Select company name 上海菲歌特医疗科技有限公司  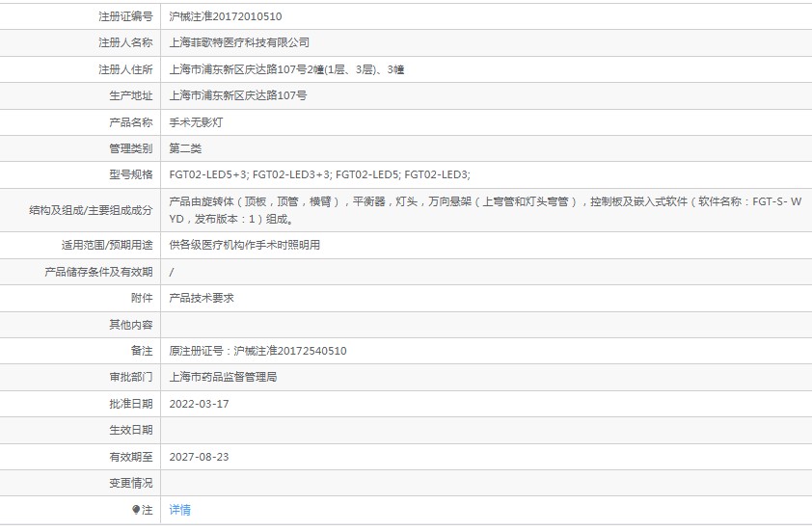[239, 43]
